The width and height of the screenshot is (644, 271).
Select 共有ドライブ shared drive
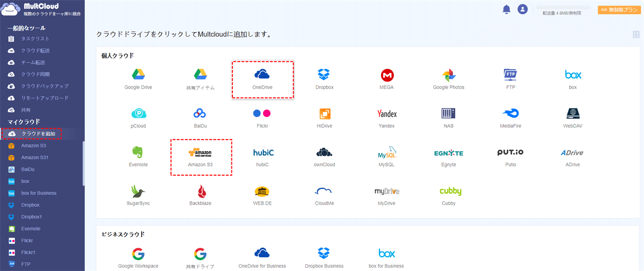[x=200, y=259]
